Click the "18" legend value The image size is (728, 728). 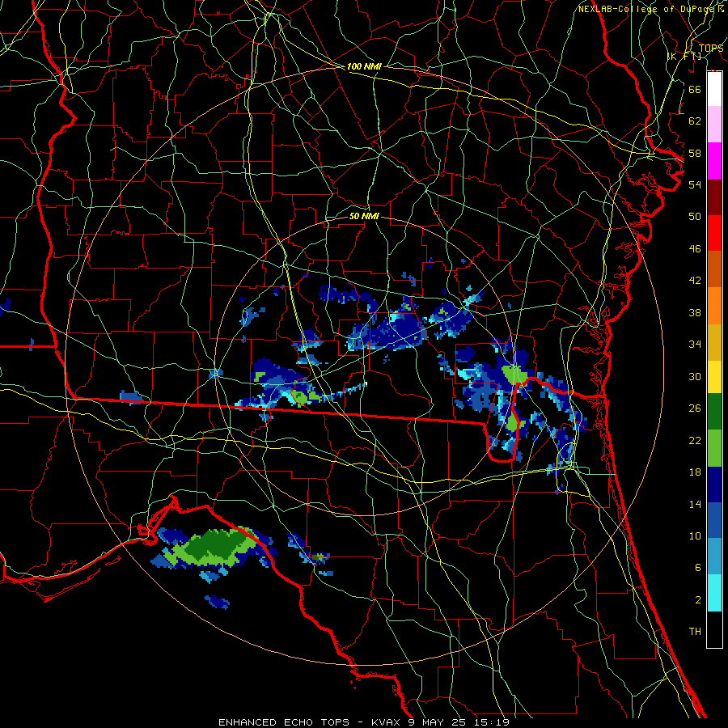[x=695, y=472]
